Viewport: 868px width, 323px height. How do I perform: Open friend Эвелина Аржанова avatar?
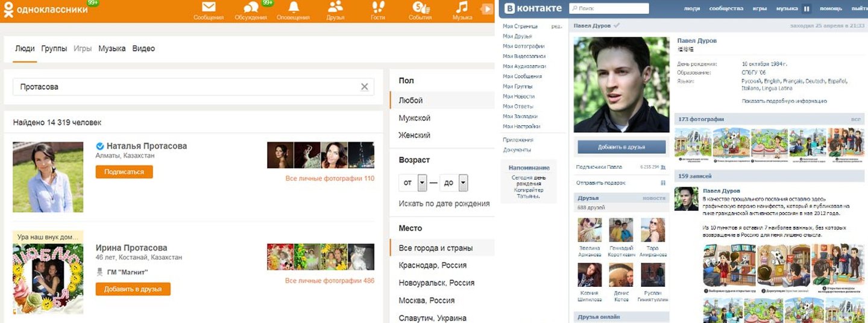[x=590, y=230]
